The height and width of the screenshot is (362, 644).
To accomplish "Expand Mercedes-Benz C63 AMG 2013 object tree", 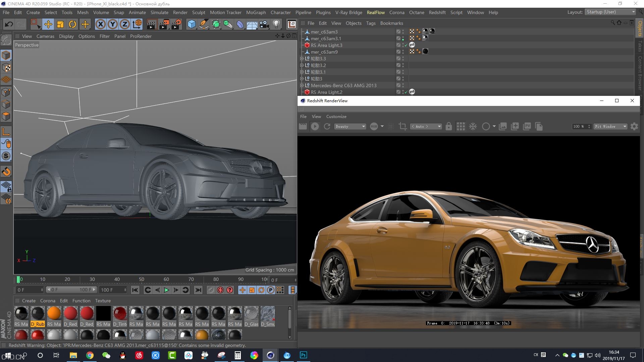I will [302, 85].
